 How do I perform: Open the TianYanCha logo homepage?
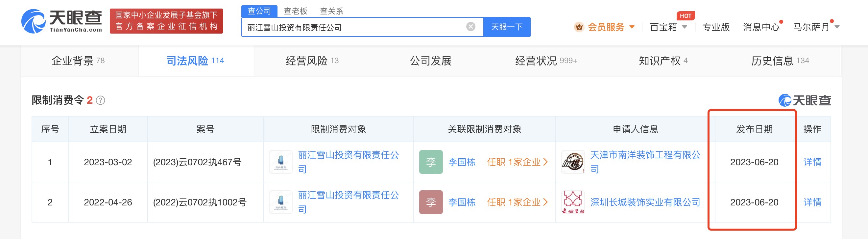[62, 21]
